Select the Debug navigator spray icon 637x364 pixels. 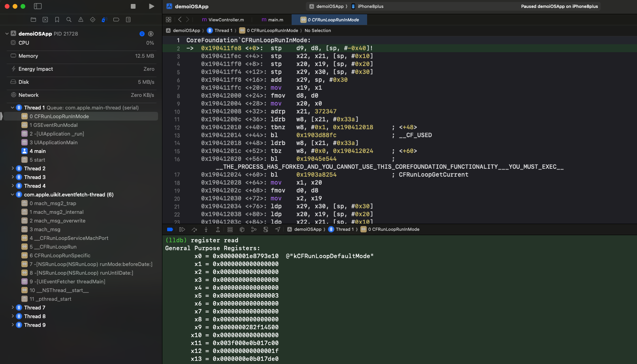pyautogui.click(x=104, y=19)
